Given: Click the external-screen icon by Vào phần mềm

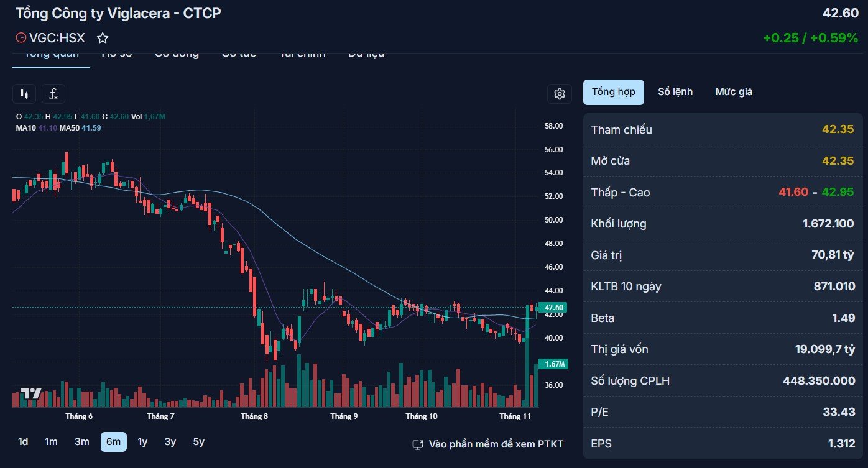Looking at the screenshot, I should (418, 444).
